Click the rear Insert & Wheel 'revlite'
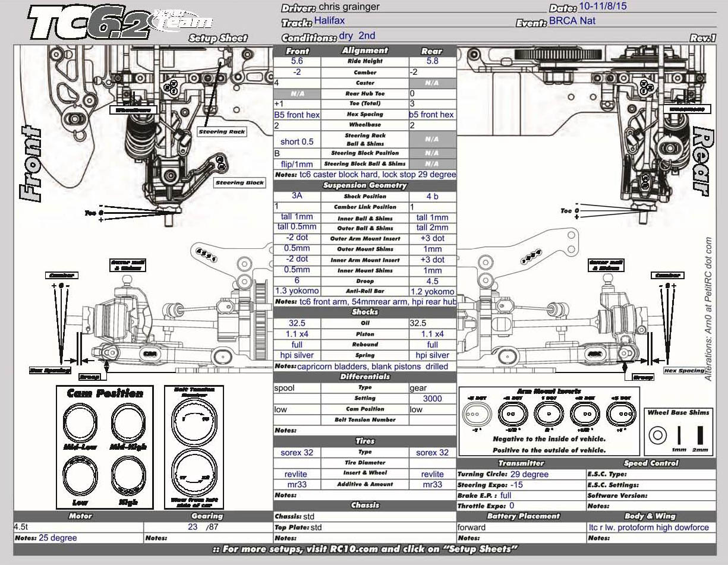Screen dimensions: 728x565 [x=433, y=474]
